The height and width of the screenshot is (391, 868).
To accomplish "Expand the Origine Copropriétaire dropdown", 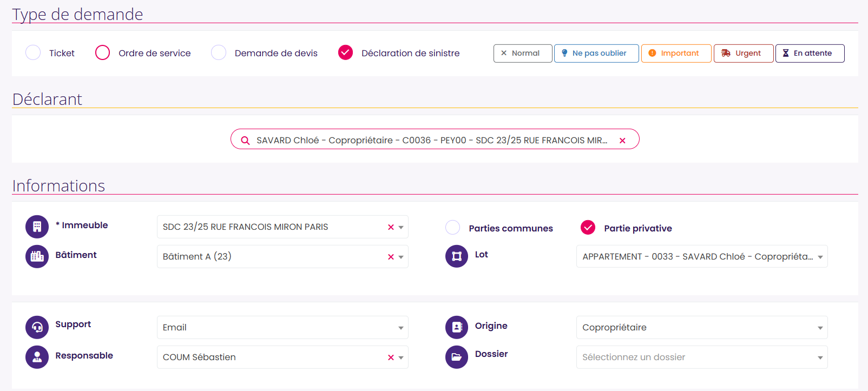I will pyautogui.click(x=702, y=327).
